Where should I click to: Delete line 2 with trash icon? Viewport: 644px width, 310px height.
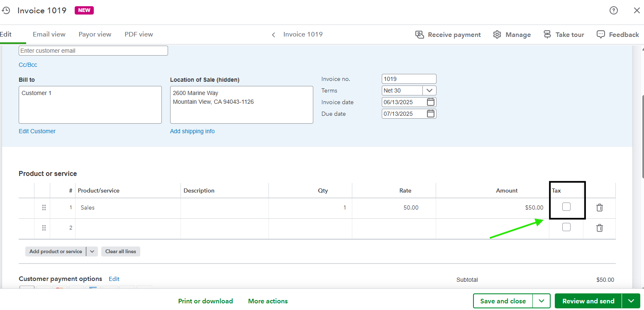tap(600, 227)
